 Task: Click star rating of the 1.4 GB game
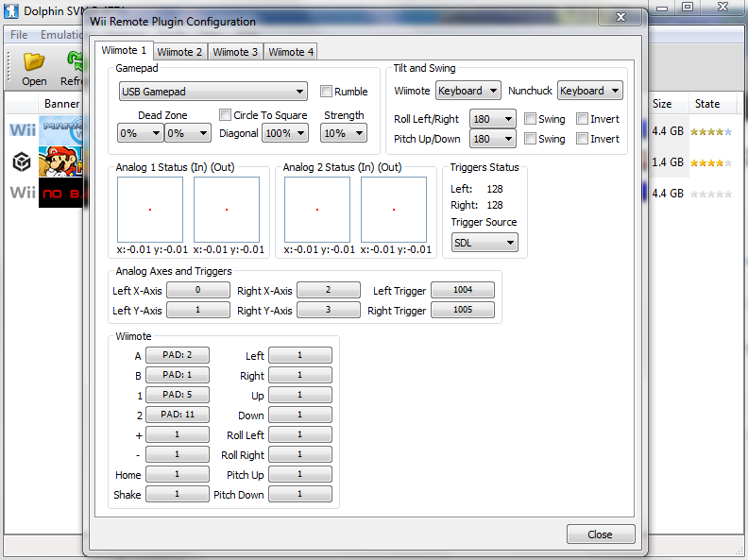click(711, 162)
